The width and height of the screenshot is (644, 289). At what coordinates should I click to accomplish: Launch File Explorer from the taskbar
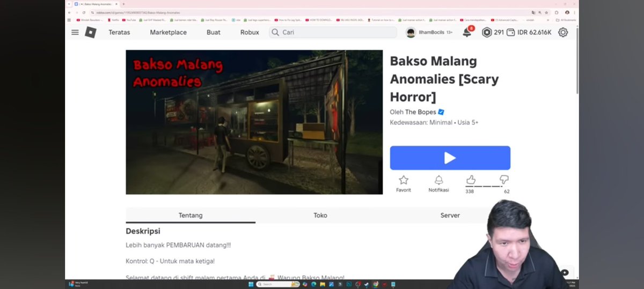[x=323, y=284]
